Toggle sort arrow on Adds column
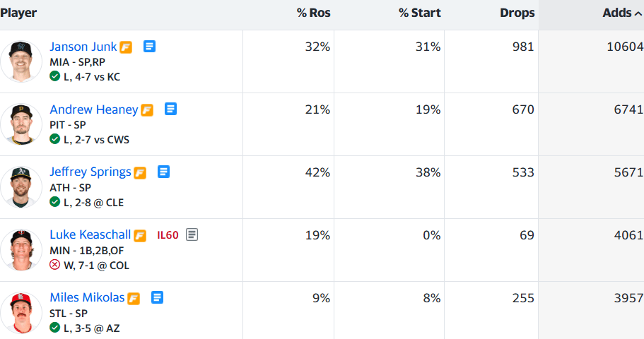This screenshot has width=644, height=339. [638, 13]
